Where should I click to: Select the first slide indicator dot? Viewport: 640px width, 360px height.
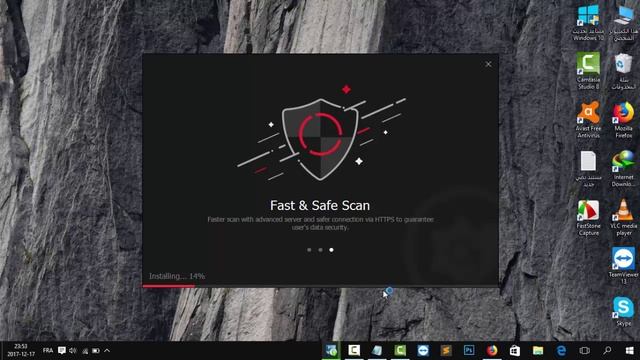[309, 250]
